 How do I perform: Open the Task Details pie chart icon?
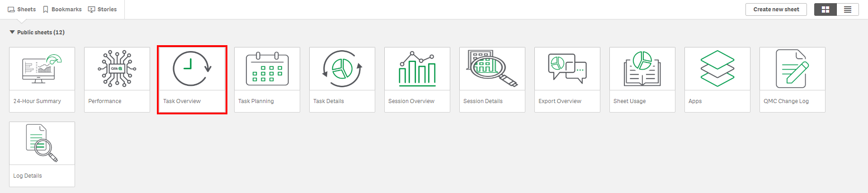(x=342, y=69)
